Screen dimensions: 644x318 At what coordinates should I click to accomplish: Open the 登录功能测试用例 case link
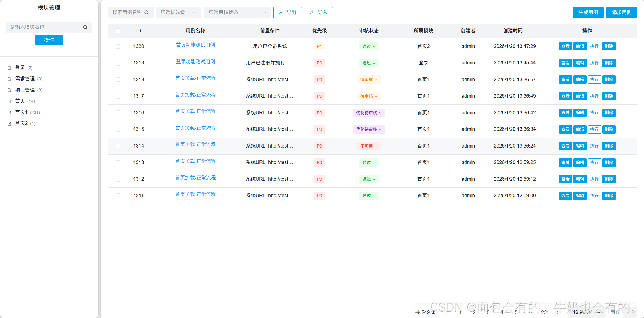point(195,62)
